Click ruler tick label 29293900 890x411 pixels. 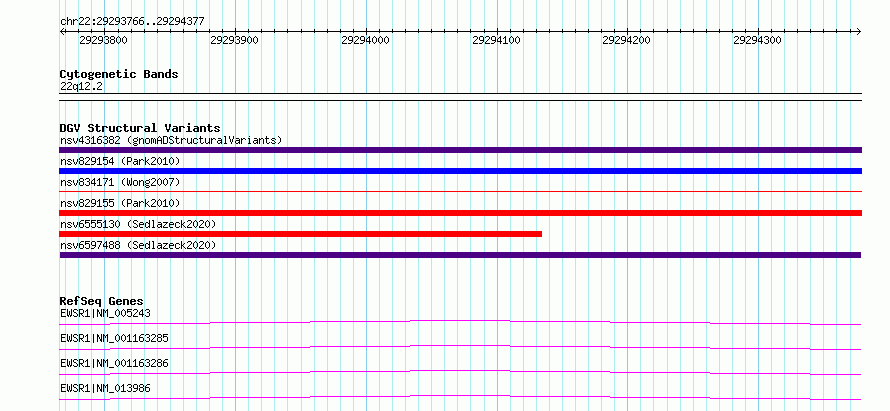pyautogui.click(x=234, y=40)
